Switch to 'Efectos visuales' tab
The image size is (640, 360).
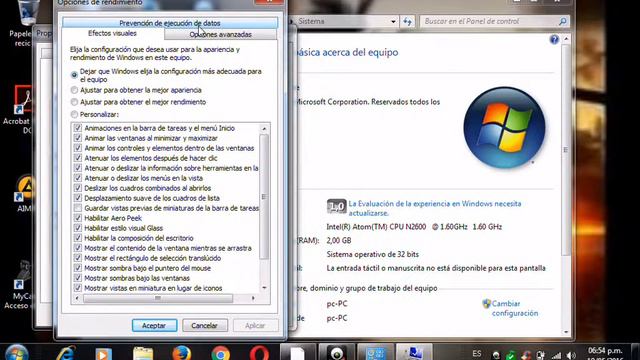pos(112,33)
